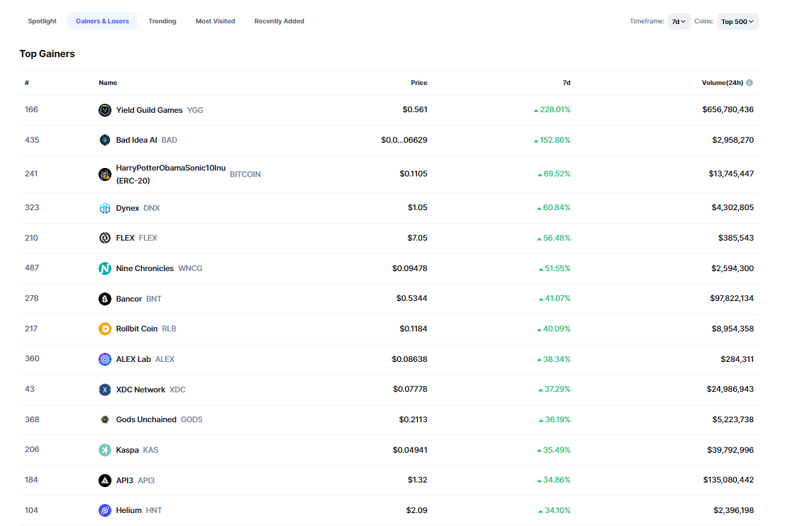Click the Nine Chronicles logo icon
Image resolution: width=812 pixels, height=526 pixels.
tap(104, 269)
